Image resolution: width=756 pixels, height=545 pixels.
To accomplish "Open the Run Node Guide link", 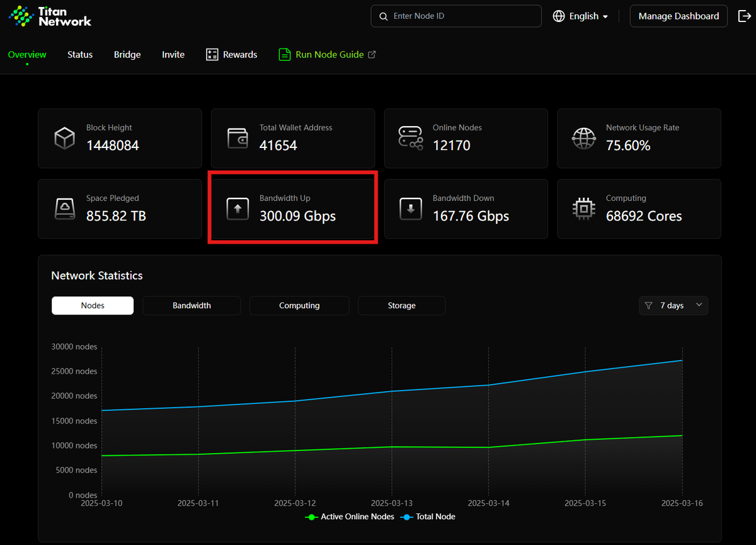I will pos(328,55).
